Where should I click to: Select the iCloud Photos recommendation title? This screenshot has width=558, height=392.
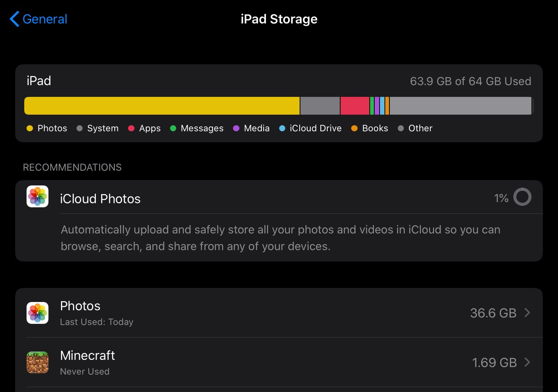point(100,199)
